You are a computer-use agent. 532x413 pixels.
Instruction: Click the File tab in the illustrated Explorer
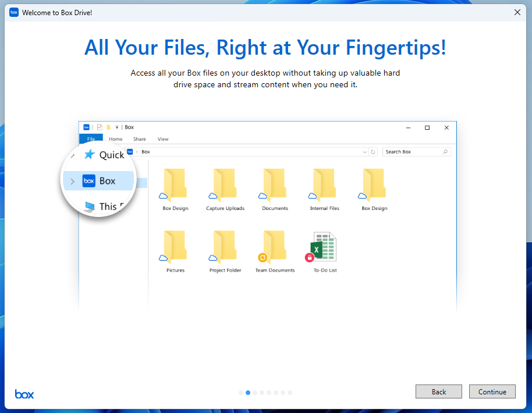point(91,139)
